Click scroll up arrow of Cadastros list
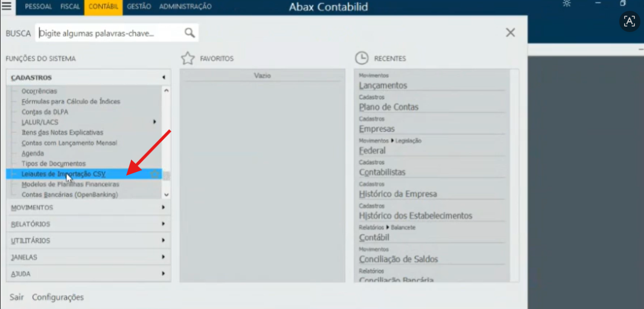Image resolution: width=644 pixels, height=309 pixels. click(x=167, y=90)
